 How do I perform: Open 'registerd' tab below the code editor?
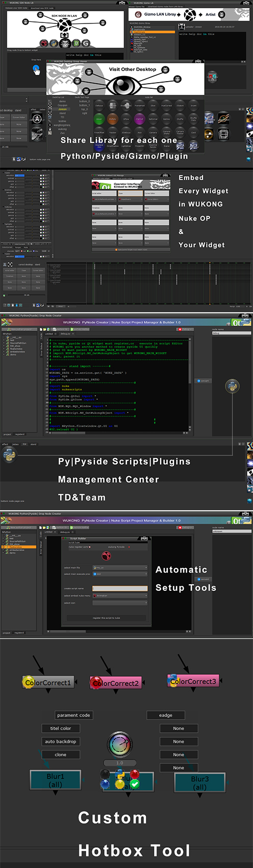[19, 434]
